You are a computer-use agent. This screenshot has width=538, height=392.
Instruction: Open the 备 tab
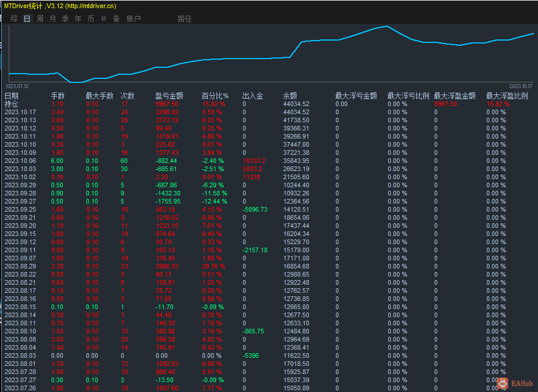[x=116, y=19]
